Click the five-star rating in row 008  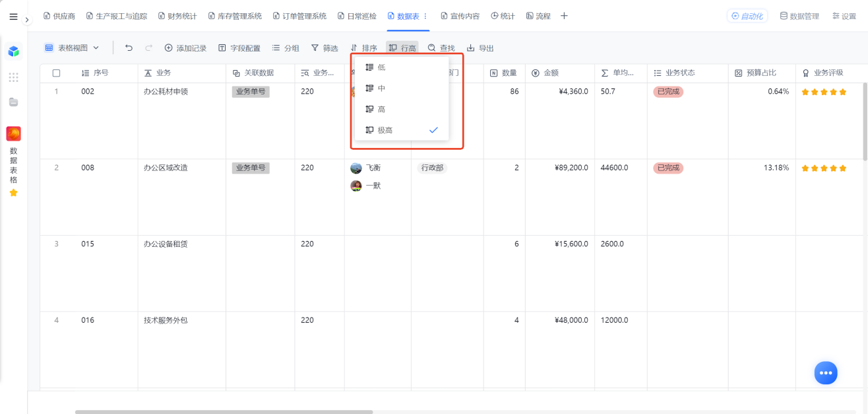tap(824, 168)
